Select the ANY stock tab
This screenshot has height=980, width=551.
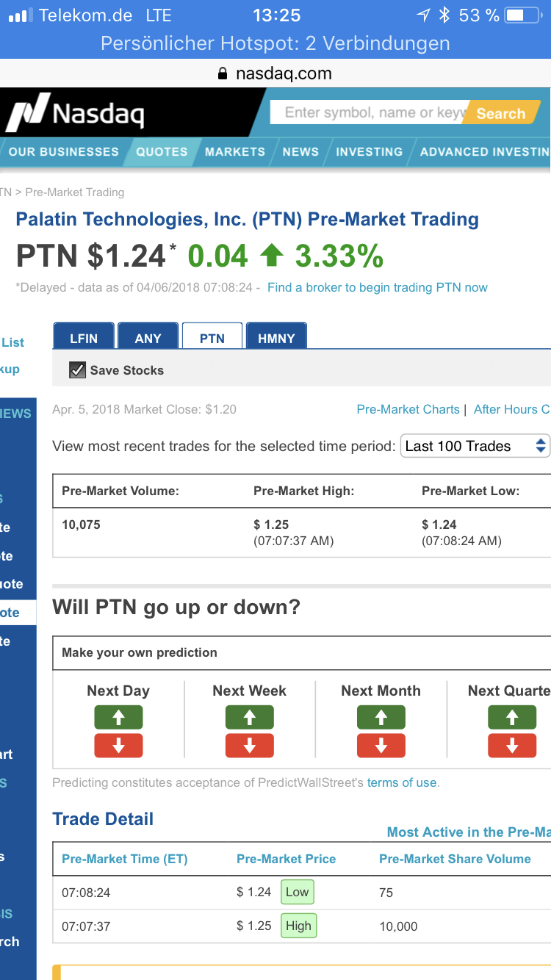148,338
